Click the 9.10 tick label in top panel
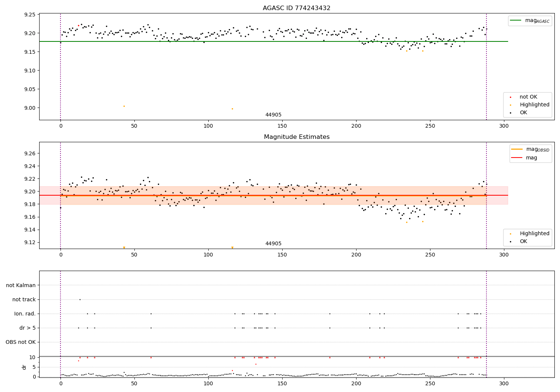This screenshot has height=392, width=560. tap(29, 71)
